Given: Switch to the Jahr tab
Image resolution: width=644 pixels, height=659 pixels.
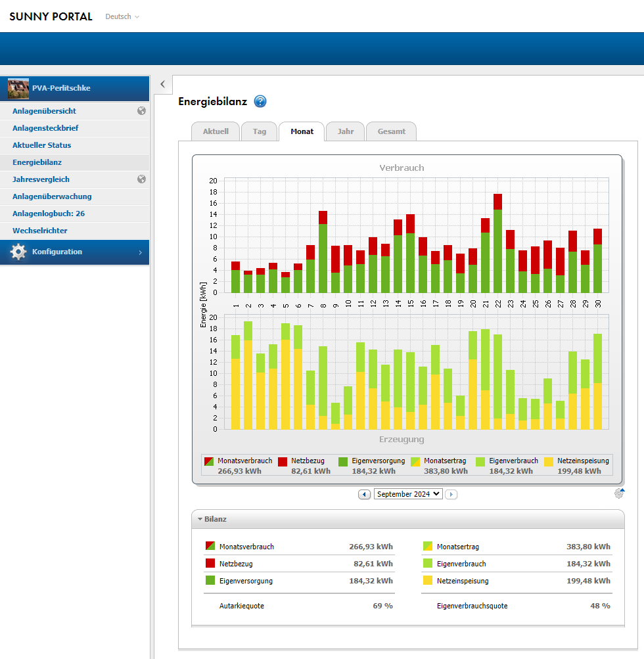Looking at the screenshot, I should point(346,131).
